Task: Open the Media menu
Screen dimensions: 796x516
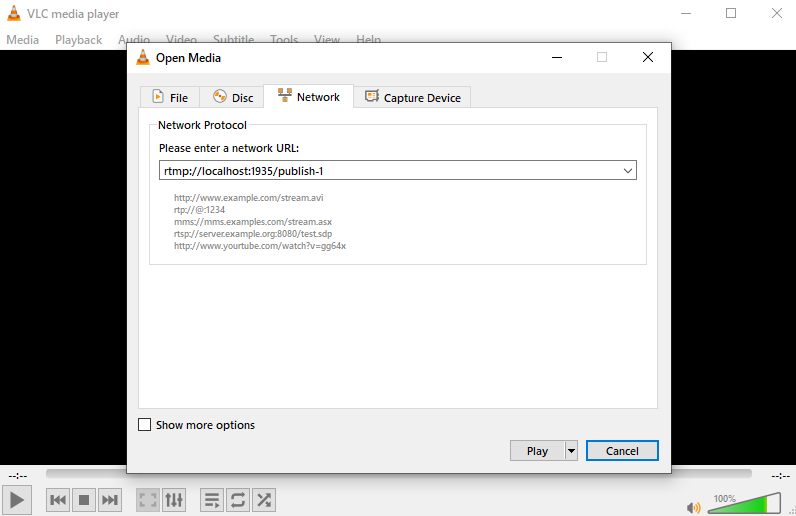Action: click(x=22, y=40)
